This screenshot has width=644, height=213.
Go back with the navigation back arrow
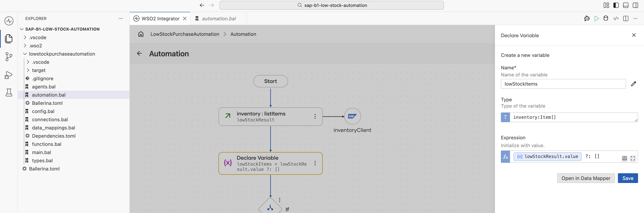tap(202, 5)
